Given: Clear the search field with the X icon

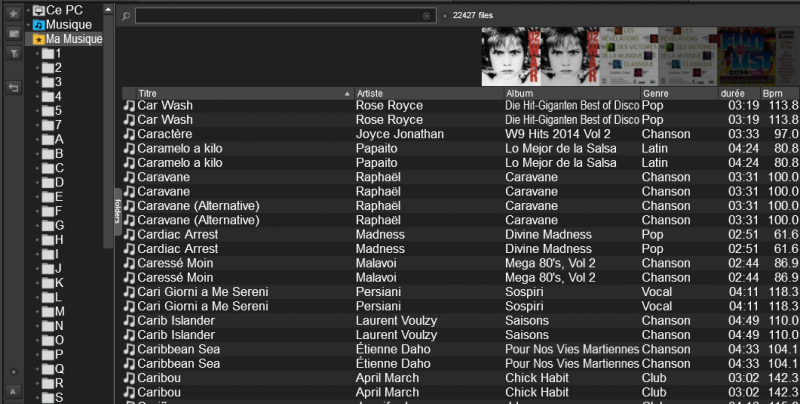Looking at the screenshot, I should pyautogui.click(x=427, y=17).
